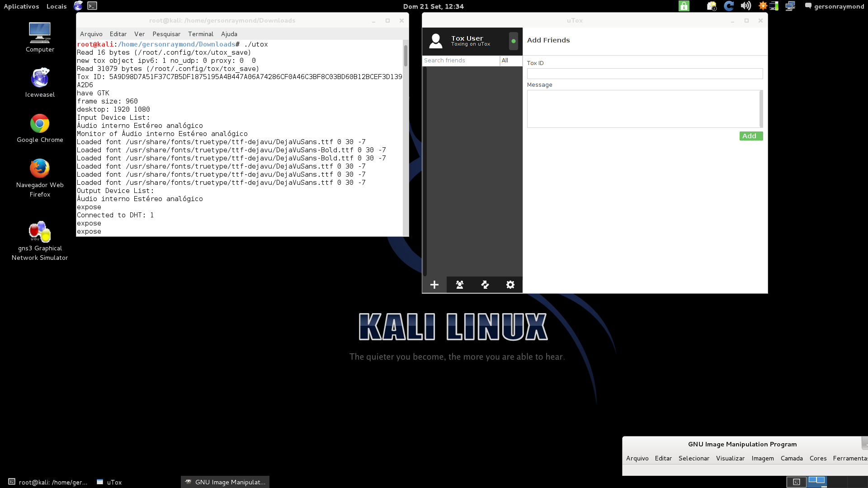Screen dimensions: 868x488
Task: Click the Tox User avatar icon
Action: [x=436, y=41]
